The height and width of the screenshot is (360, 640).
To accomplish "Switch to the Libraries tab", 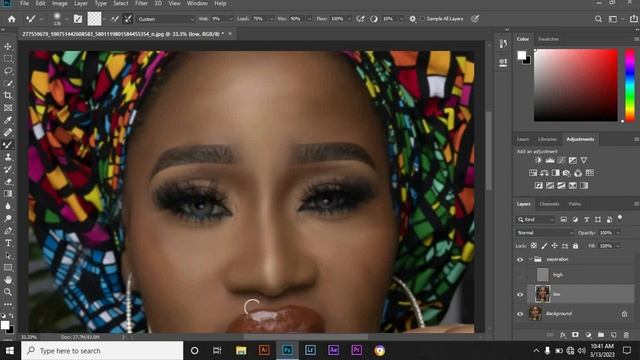I will pos(547,140).
